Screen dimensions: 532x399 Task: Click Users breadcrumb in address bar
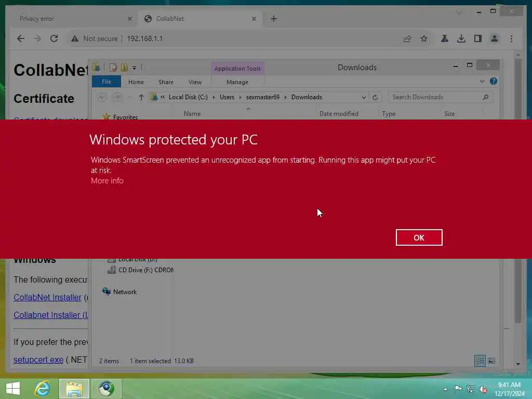point(227,97)
